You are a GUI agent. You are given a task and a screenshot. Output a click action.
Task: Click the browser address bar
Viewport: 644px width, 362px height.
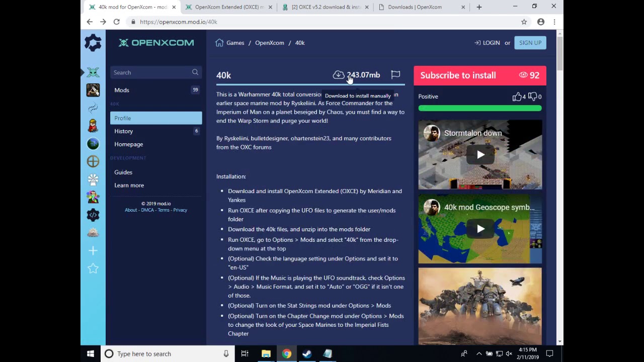[x=322, y=22]
